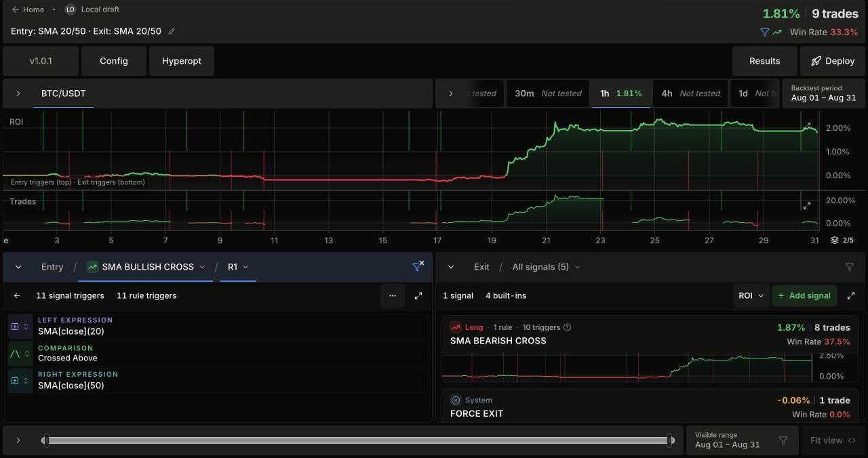Edit the SMA[close](20) left expression

(x=71, y=331)
